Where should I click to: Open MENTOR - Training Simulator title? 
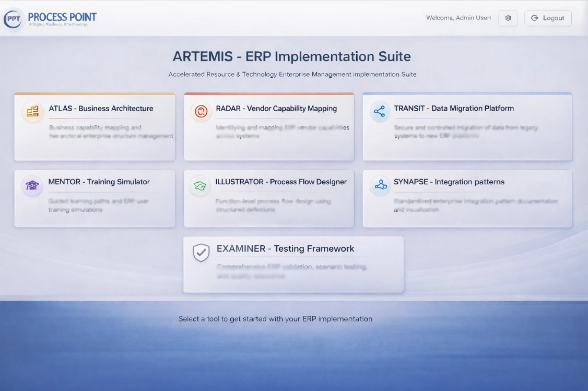point(99,182)
